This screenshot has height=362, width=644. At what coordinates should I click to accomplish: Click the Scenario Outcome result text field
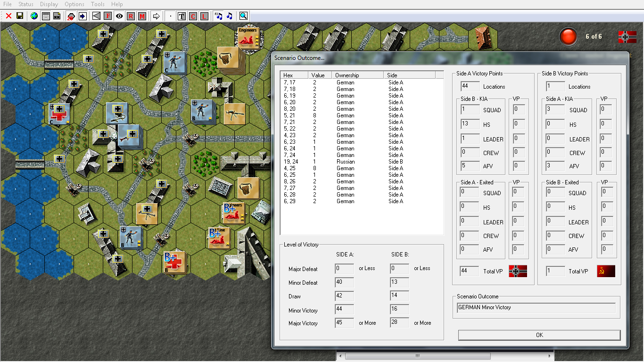pyautogui.click(x=536, y=308)
